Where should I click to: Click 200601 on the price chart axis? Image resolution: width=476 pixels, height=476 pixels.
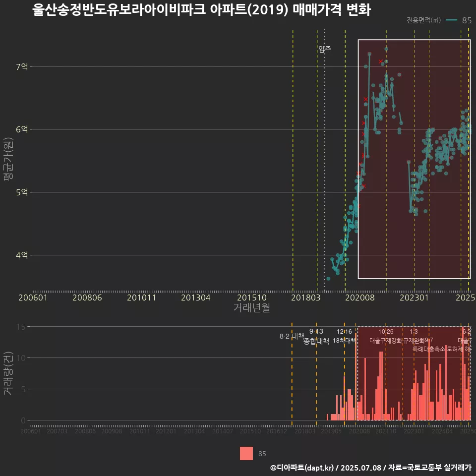(33, 297)
